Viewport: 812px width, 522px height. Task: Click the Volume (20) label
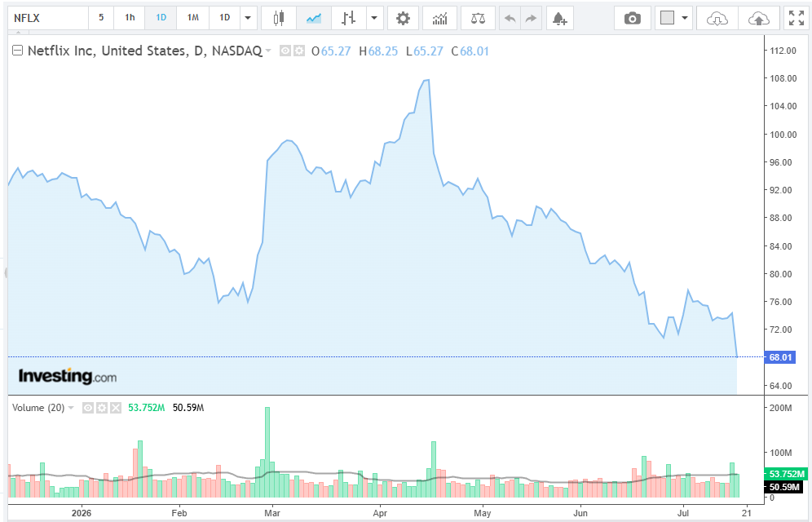tap(38, 408)
